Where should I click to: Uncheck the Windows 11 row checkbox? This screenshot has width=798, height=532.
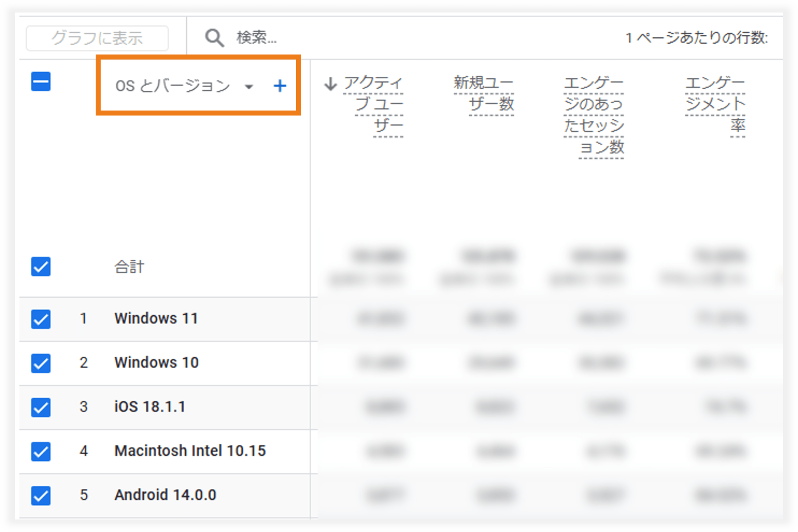(x=41, y=319)
